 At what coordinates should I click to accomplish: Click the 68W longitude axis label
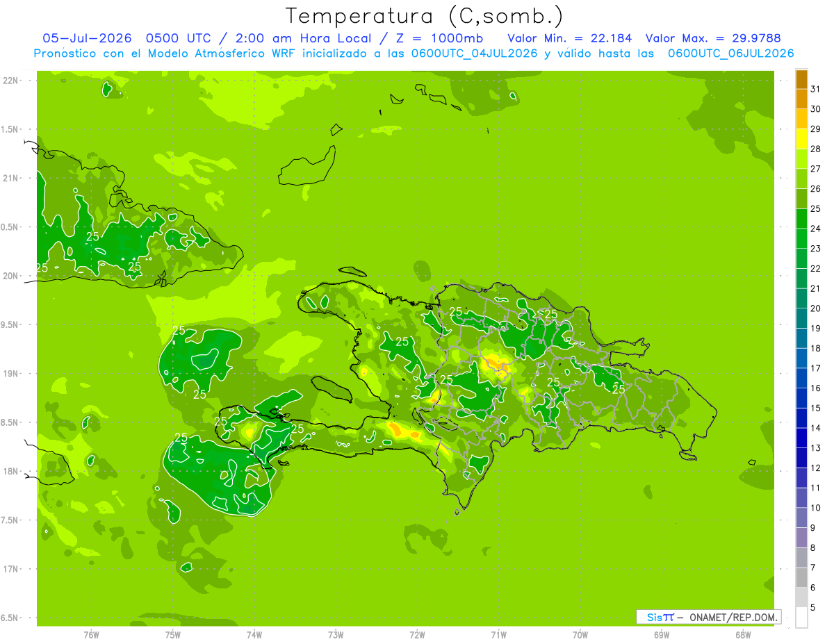[x=743, y=634]
